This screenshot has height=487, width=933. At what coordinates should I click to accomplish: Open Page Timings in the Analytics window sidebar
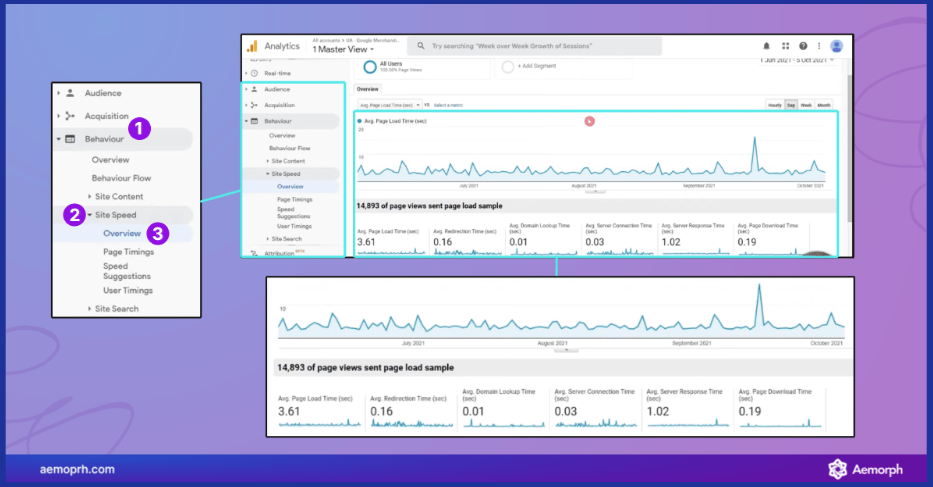(295, 199)
